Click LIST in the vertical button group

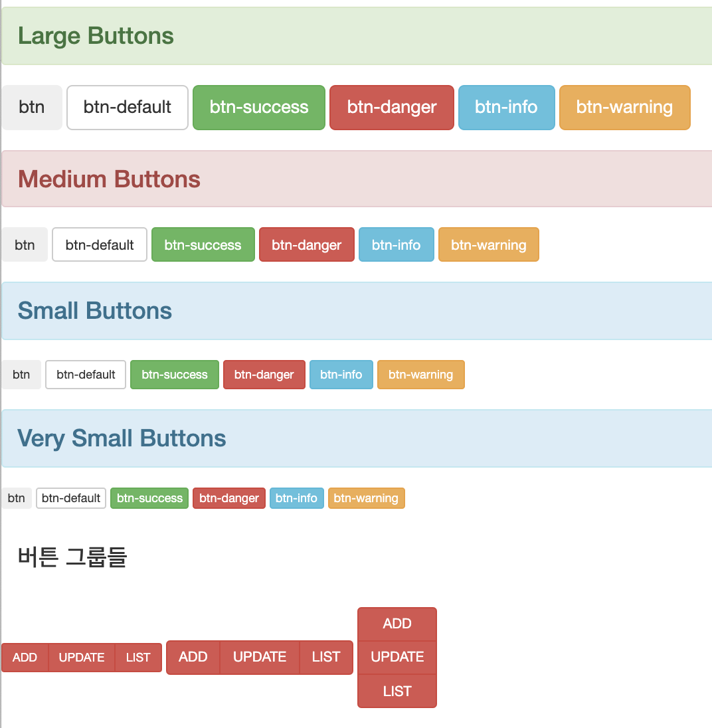(397, 691)
